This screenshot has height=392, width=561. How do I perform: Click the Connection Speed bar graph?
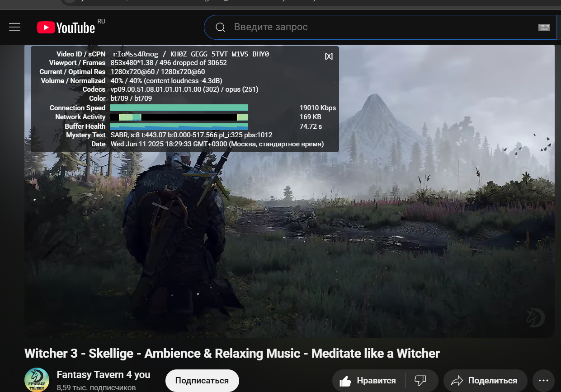click(179, 107)
